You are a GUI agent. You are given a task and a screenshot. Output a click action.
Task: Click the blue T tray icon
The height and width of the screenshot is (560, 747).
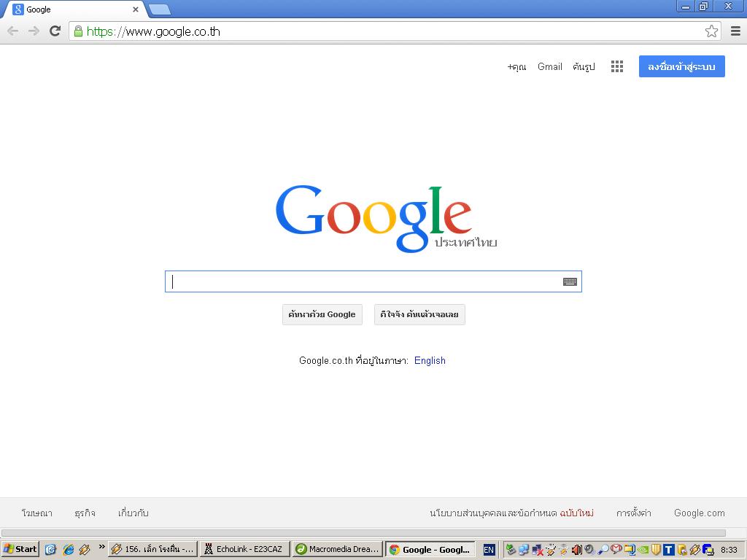(x=669, y=550)
